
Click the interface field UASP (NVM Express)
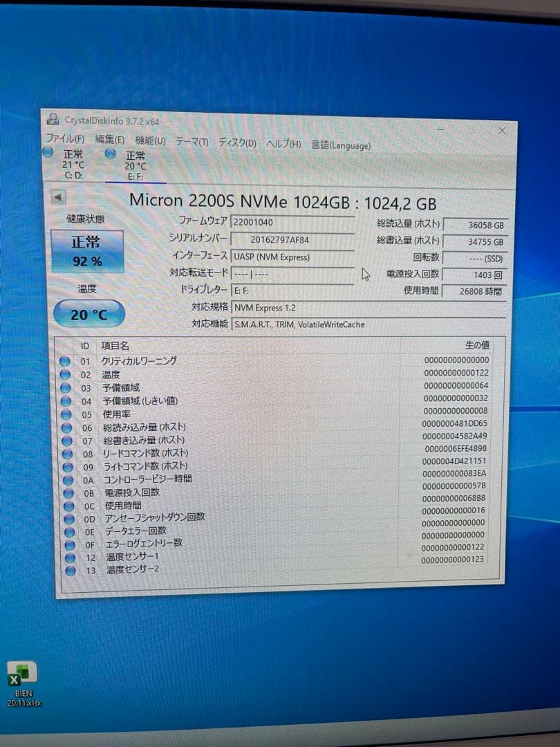tap(292, 257)
